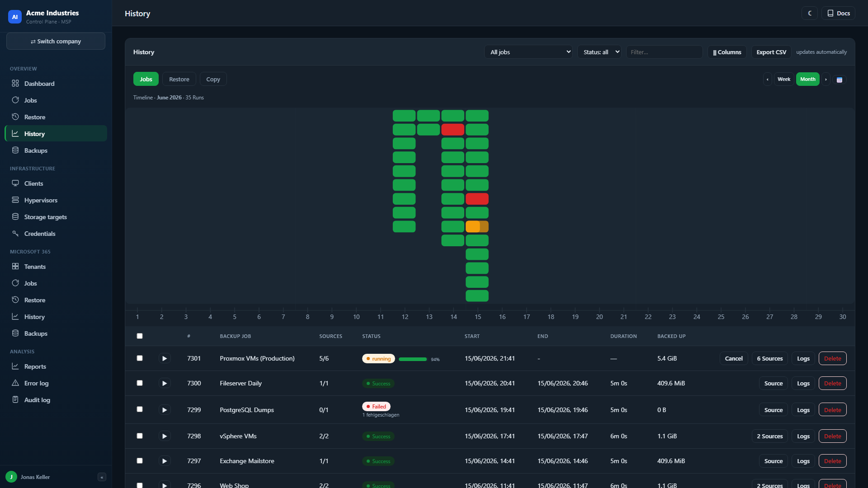Open History in Overview sidebar
Image resolution: width=868 pixels, height=488 pixels.
[x=56, y=134]
